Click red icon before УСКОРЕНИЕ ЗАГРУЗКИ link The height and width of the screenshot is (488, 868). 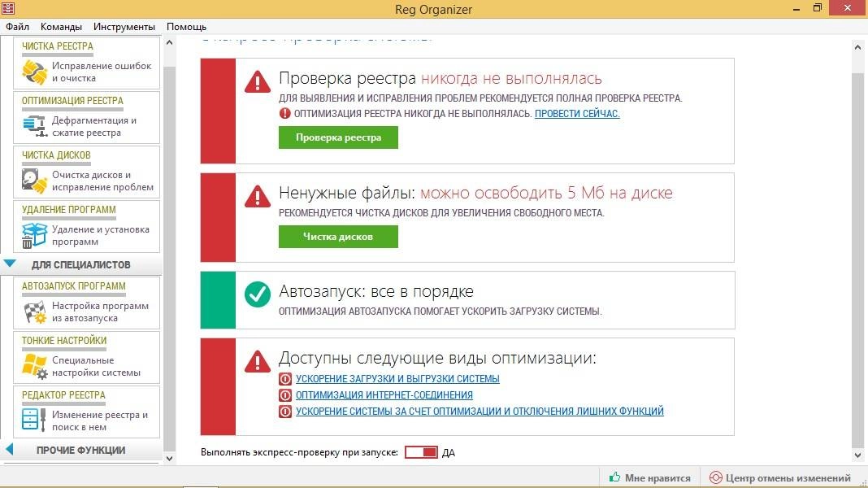(x=285, y=379)
